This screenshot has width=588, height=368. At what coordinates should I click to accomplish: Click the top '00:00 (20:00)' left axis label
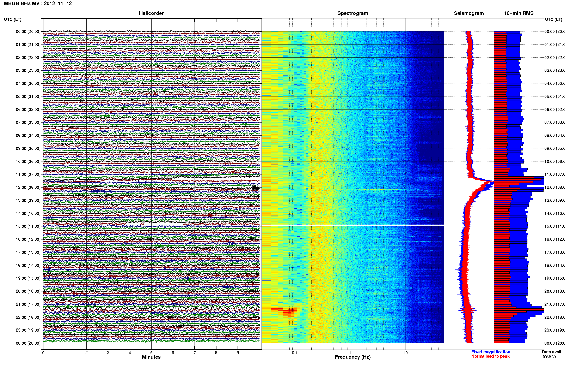[28, 31]
